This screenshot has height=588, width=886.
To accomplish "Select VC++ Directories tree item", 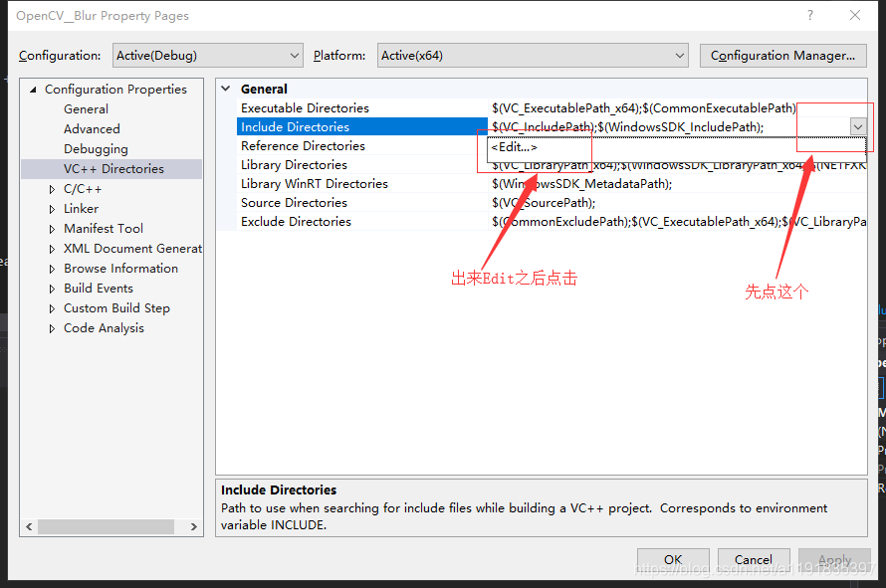I will click(111, 169).
